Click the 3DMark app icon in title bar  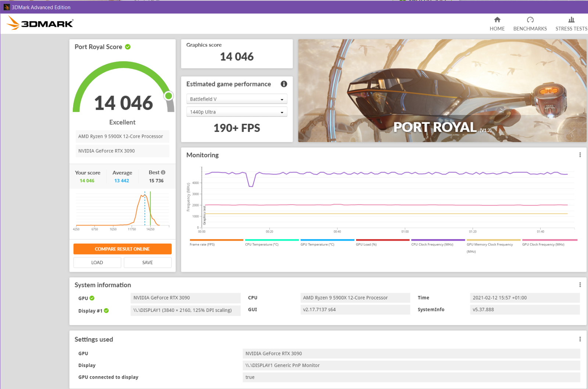[x=6, y=7]
